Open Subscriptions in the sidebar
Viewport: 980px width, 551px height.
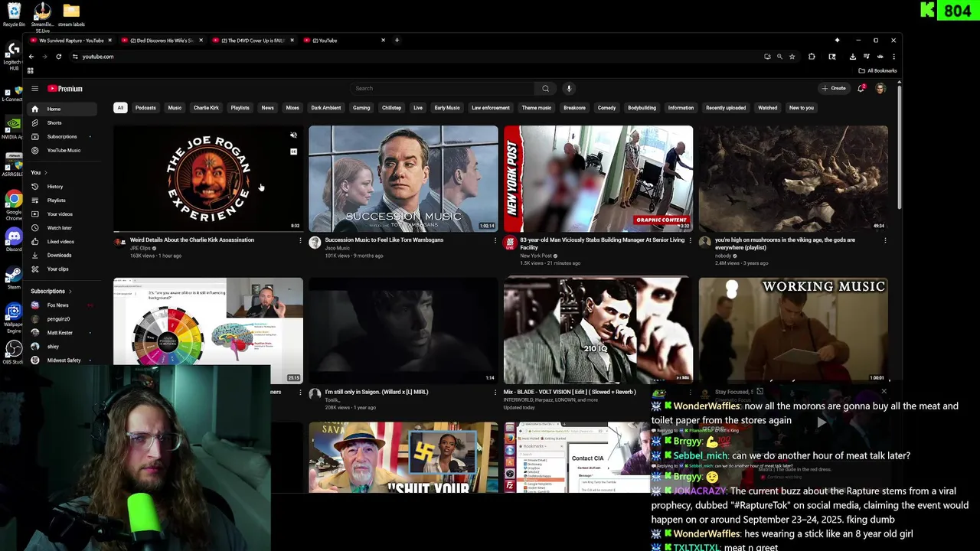coord(61,136)
